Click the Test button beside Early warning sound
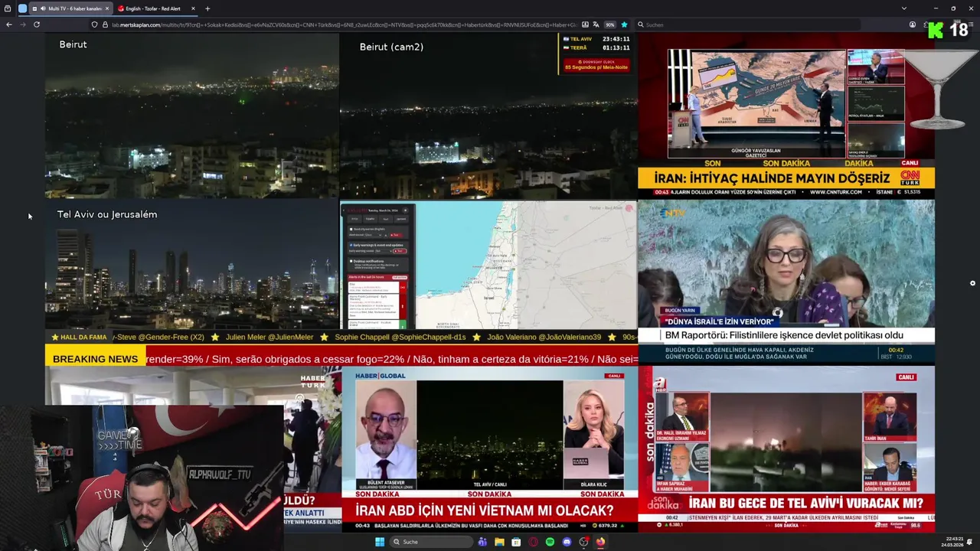The height and width of the screenshot is (551, 980). click(x=400, y=251)
